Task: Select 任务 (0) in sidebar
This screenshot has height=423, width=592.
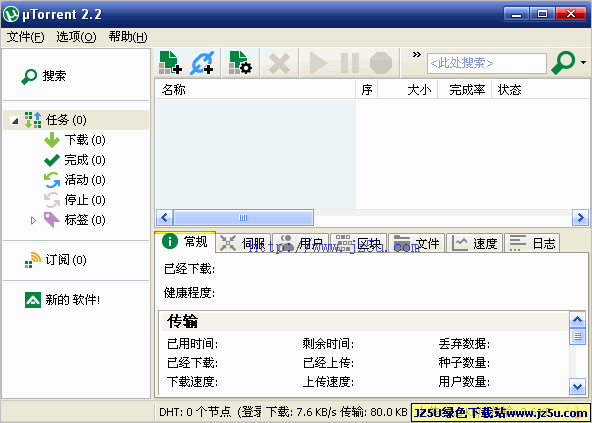Action: pos(76,120)
